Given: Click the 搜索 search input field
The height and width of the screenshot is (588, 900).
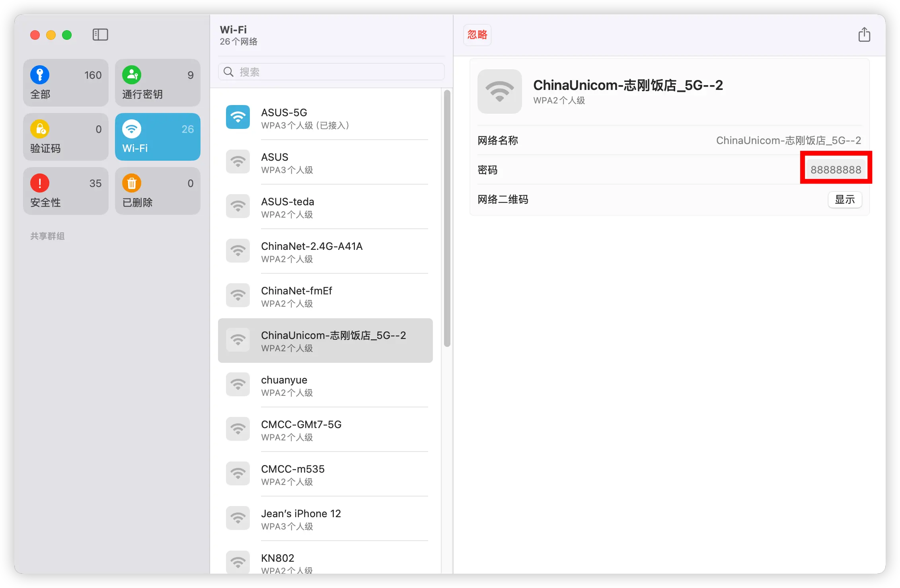Looking at the screenshot, I should click(331, 72).
